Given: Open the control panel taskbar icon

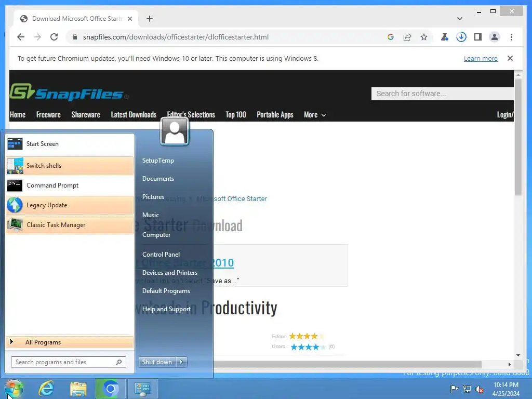Looking at the screenshot, I should point(142,389).
